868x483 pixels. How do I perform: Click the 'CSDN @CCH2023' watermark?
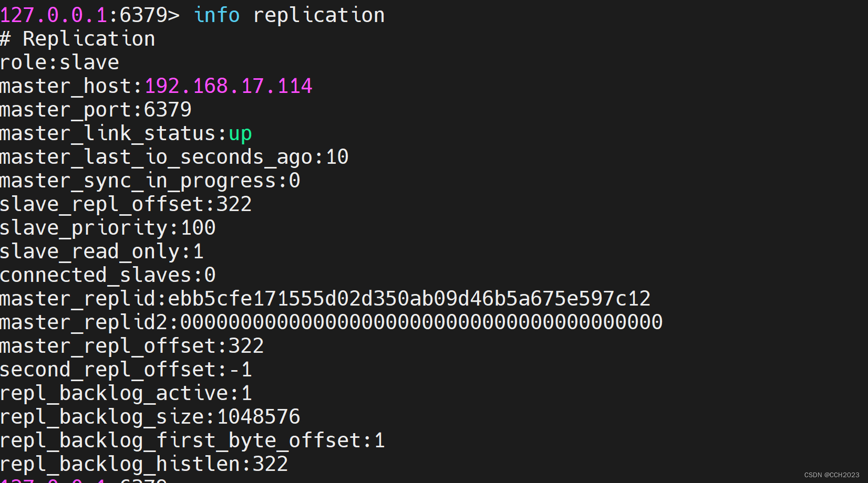831,475
